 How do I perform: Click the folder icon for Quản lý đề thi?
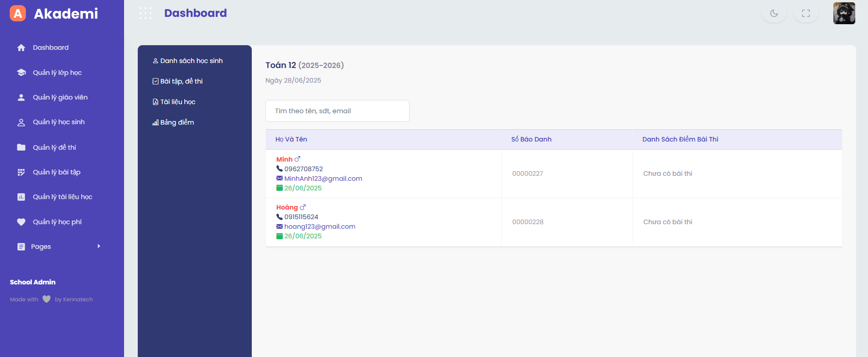(21, 147)
